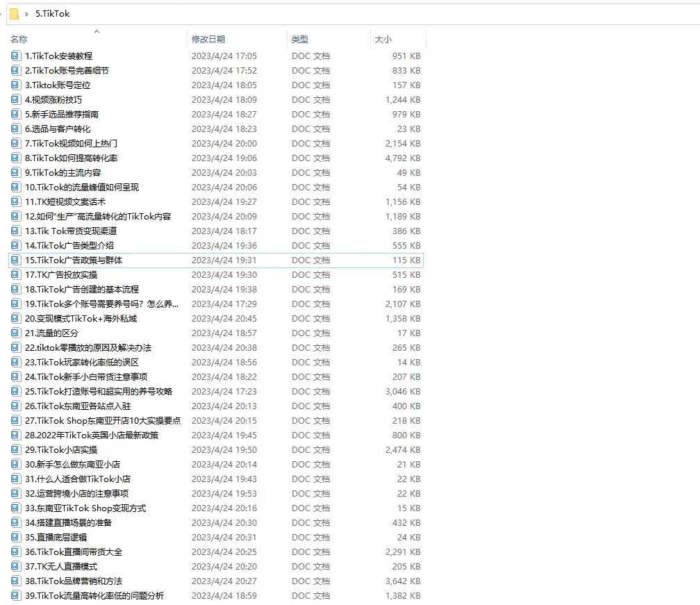Click the DOC icon of 24.TikTok新手小白带货注意事项
Screen dimensions: 700x605
pyautogui.click(x=15, y=377)
